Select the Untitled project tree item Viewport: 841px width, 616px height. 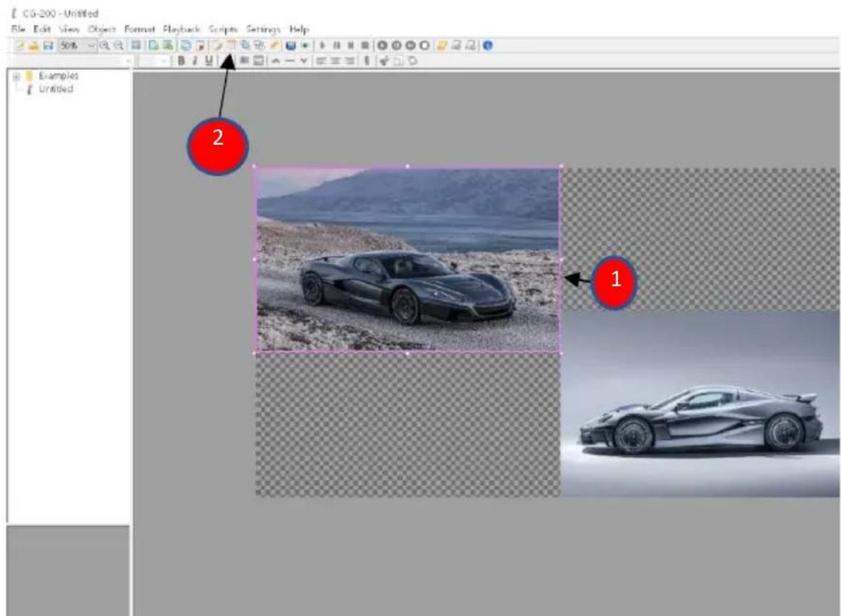pos(56,89)
